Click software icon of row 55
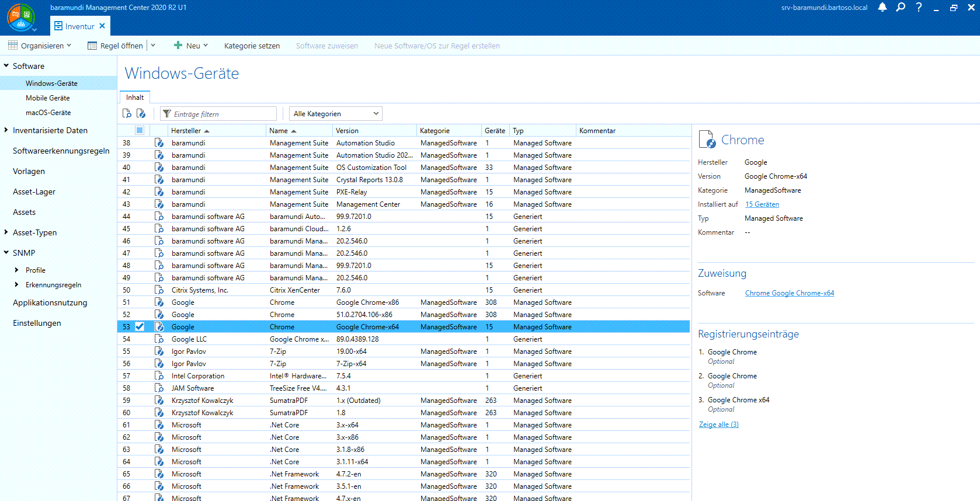This screenshot has width=980, height=501. tap(159, 352)
